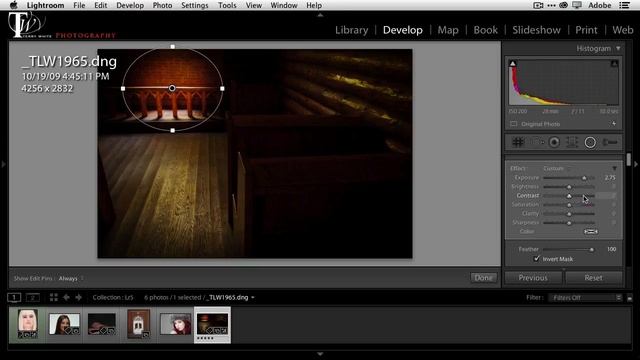Open the Color swatch picker
This screenshot has width=640, height=360.
pyautogui.click(x=591, y=231)
